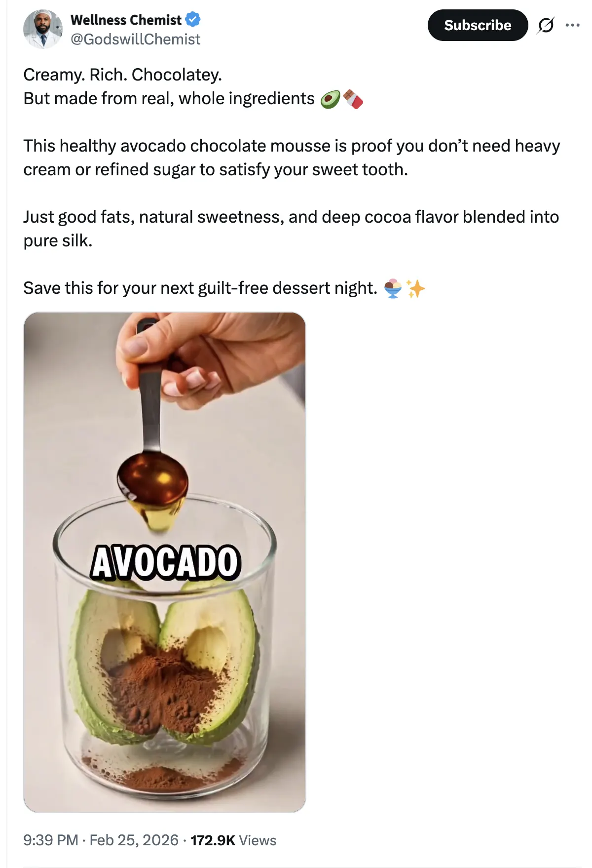Click the ice cream sundae emoji
Image resolution: width=592 pixels, height=868 pixels.
click(x=393, y=288)
